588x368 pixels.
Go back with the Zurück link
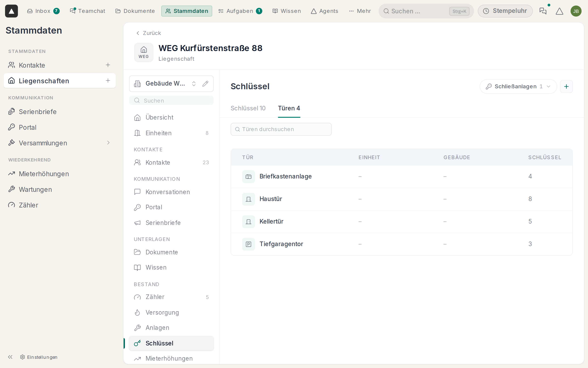[x=148, y=33]
